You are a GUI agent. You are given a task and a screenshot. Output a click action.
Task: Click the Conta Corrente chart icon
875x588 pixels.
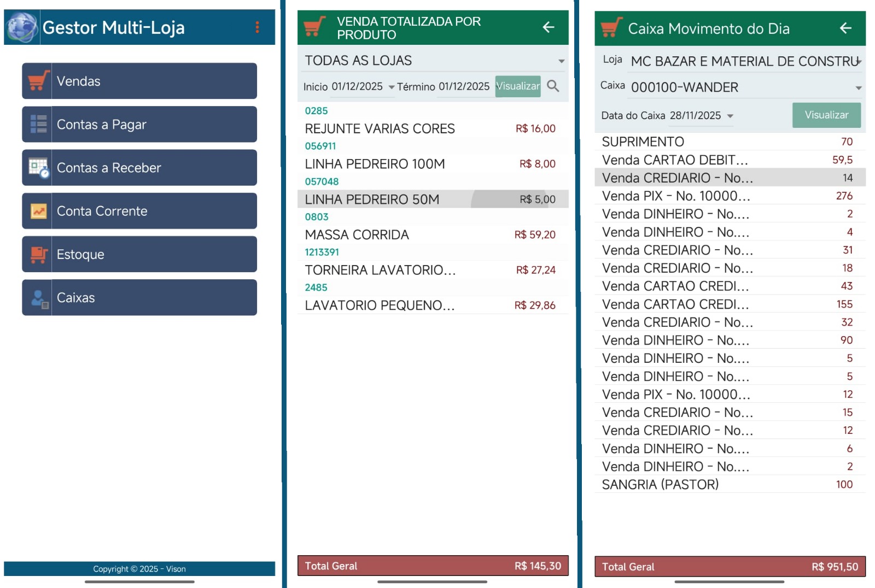pos(37,211)
